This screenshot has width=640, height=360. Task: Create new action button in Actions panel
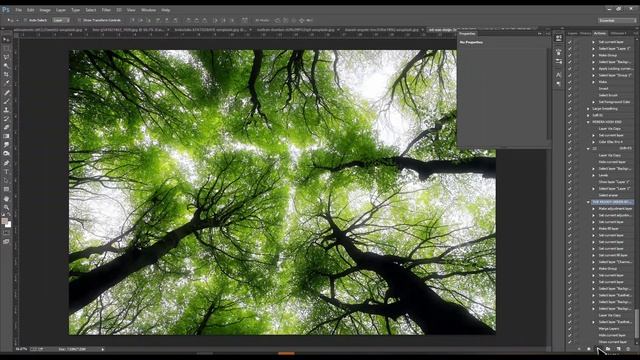[618, 349]
